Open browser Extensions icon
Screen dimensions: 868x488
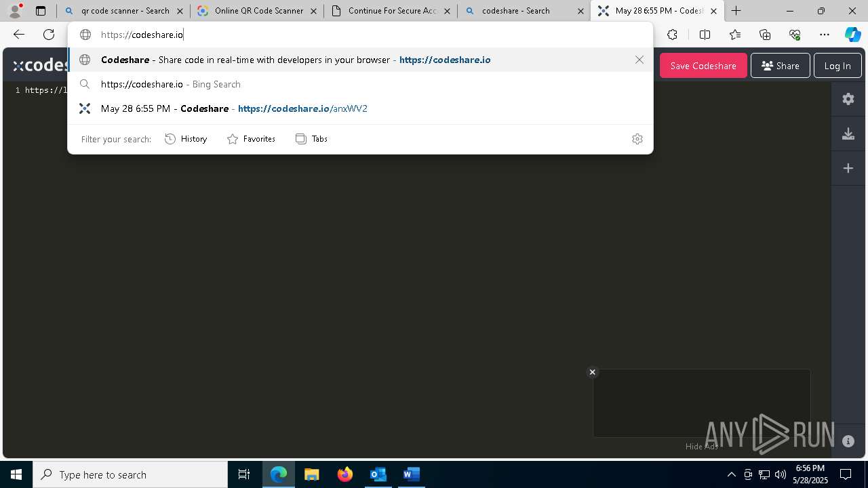click(672, 35)
